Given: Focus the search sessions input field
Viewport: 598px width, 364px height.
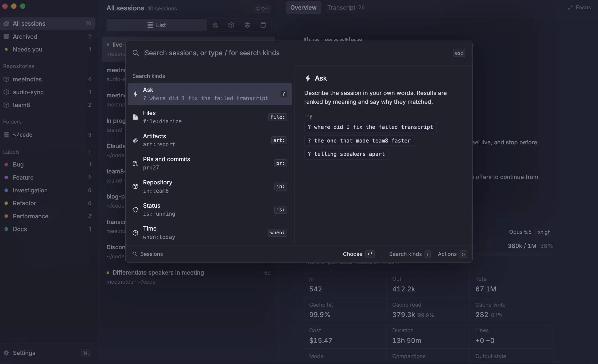Looking at the screenshot, I should coord(297,53).
